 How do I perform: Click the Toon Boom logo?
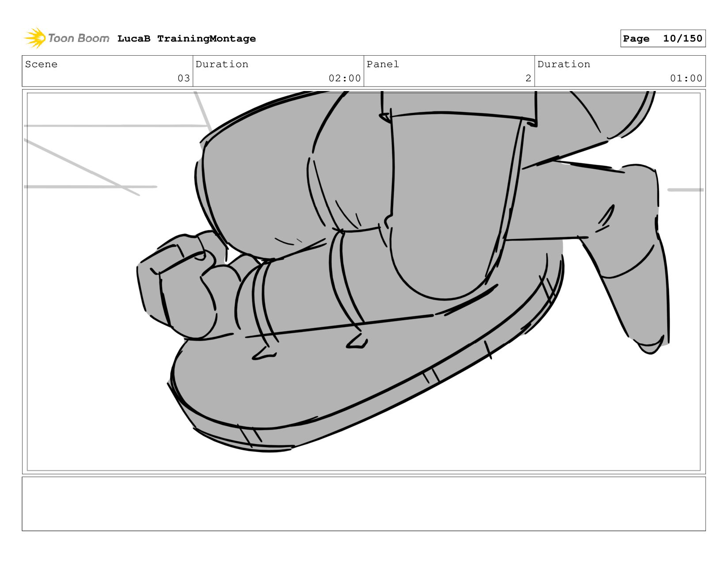click(66, 38)
